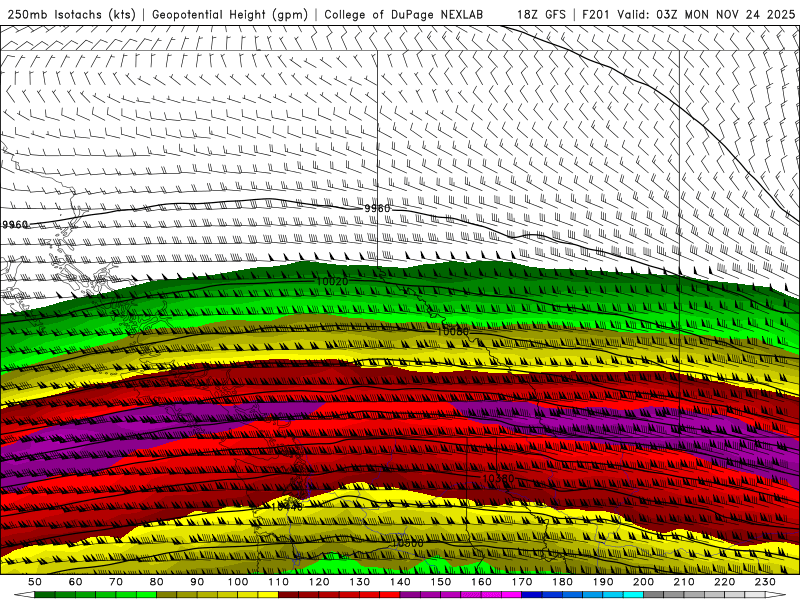Click the 170 label on the color scale
800x600 pixels.
522,582
